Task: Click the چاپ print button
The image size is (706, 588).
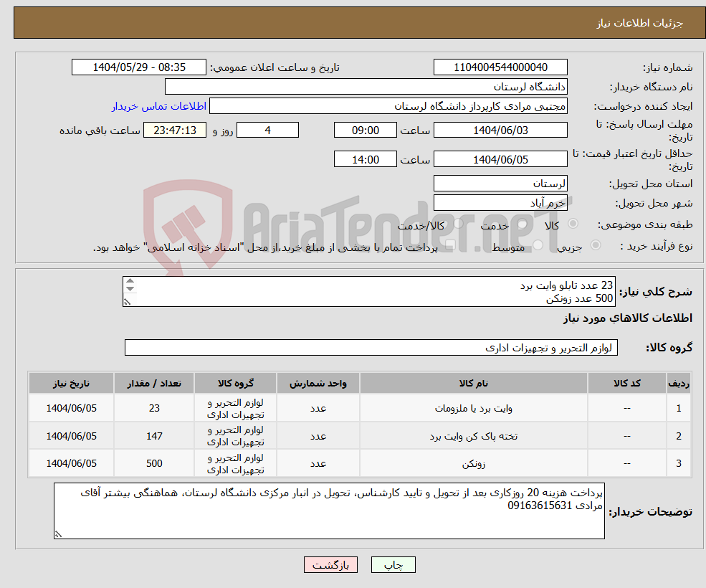Action: point(393,564)
